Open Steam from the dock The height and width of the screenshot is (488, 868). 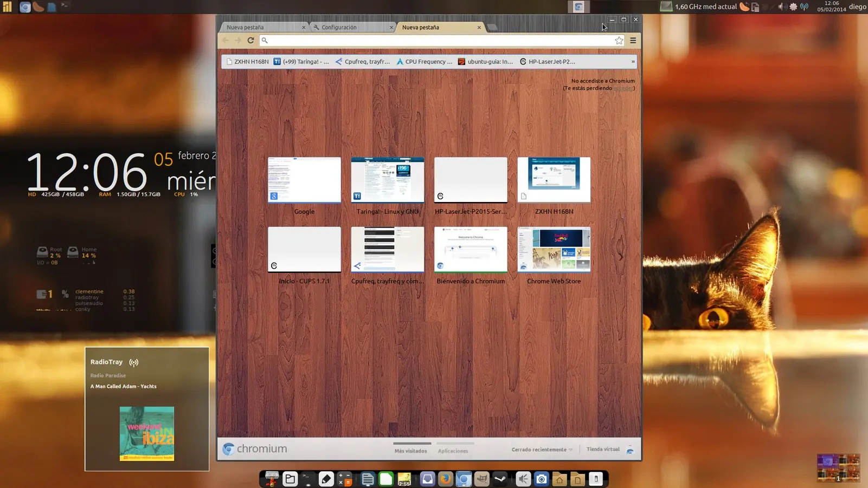(500, 479)
